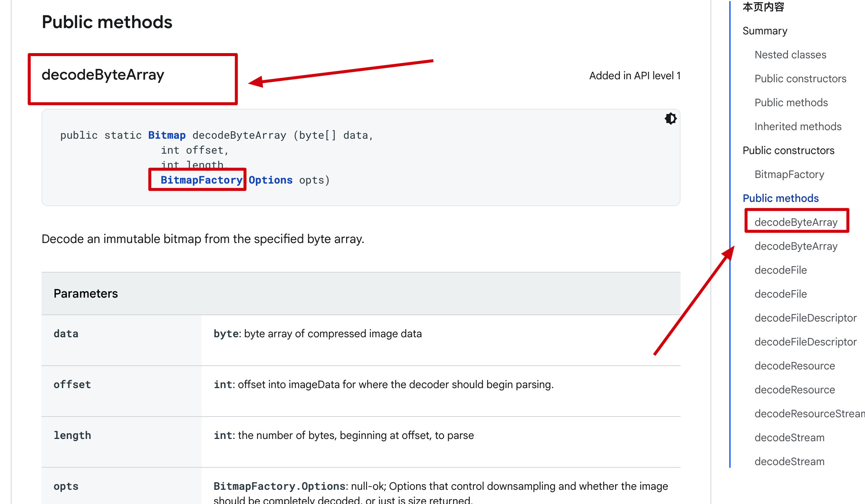Viewport: 865px width, 504px height.
Task: Click the length parameter name cell
Action: tap(72, 435)
